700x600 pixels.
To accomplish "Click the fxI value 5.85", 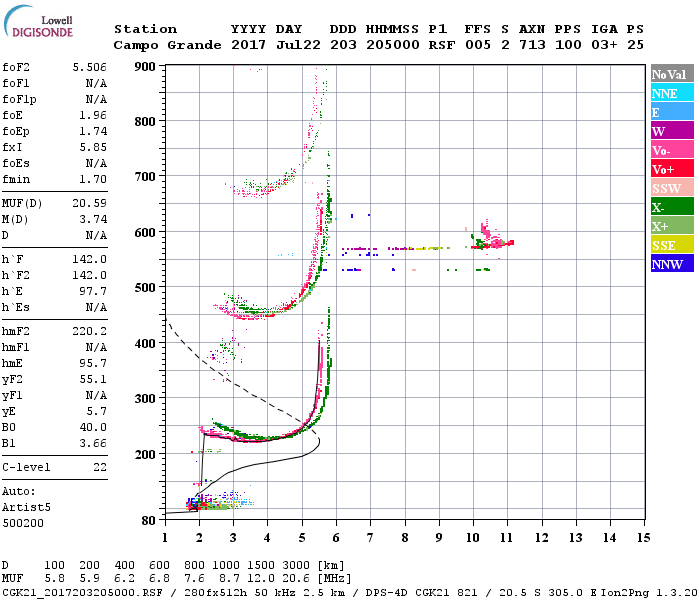I will pyautogui.click(x=93, y=147).
